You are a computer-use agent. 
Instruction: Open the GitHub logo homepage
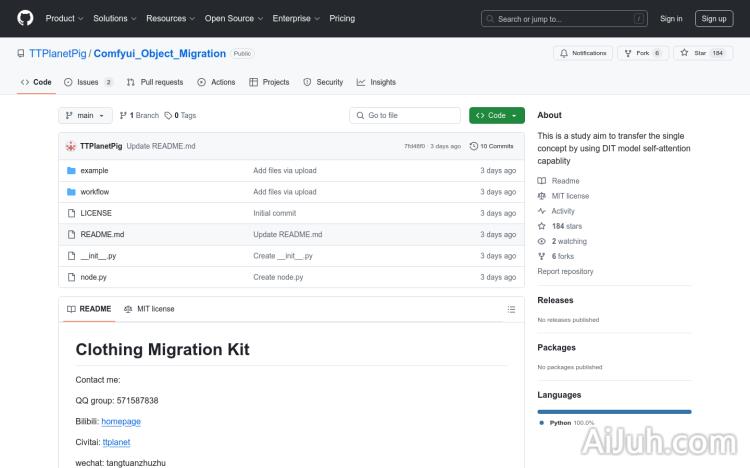[25, 18]
